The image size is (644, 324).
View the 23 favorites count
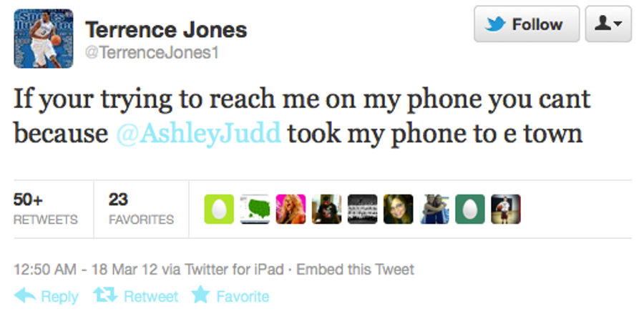(141, 209)
